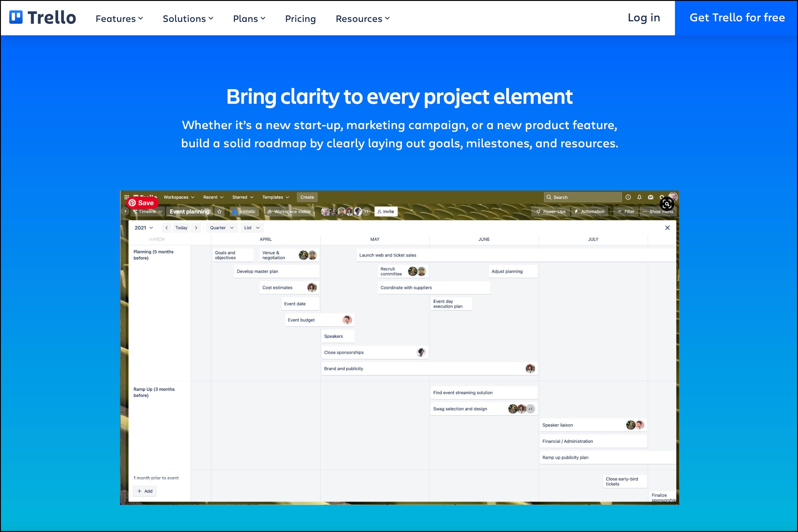Viewport: 798px width, 532px height.
Task: Click the Today button
Action: (181, 228)
